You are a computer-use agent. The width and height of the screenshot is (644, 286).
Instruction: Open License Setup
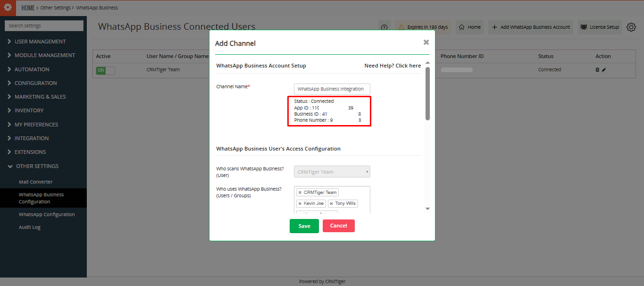(x=600, y=27)
